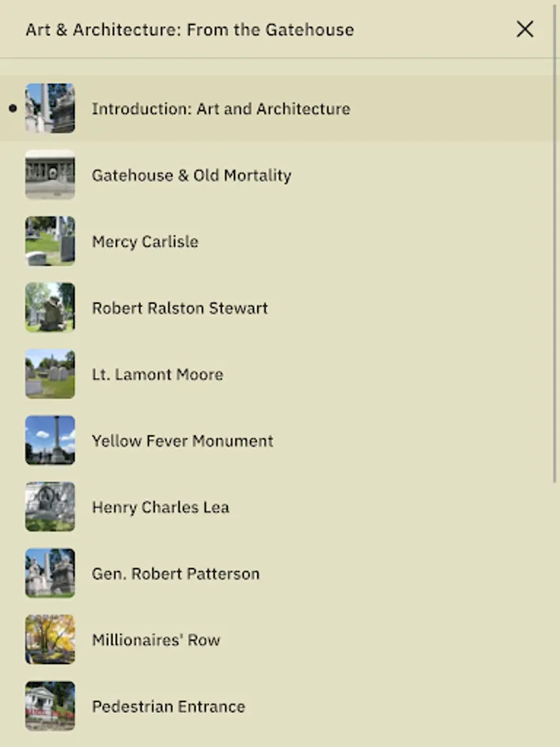The height and width of the screenshot is (747, 560).
Task: Choose the Lt. Lamont Moore stop
Action: pos(277,374)
